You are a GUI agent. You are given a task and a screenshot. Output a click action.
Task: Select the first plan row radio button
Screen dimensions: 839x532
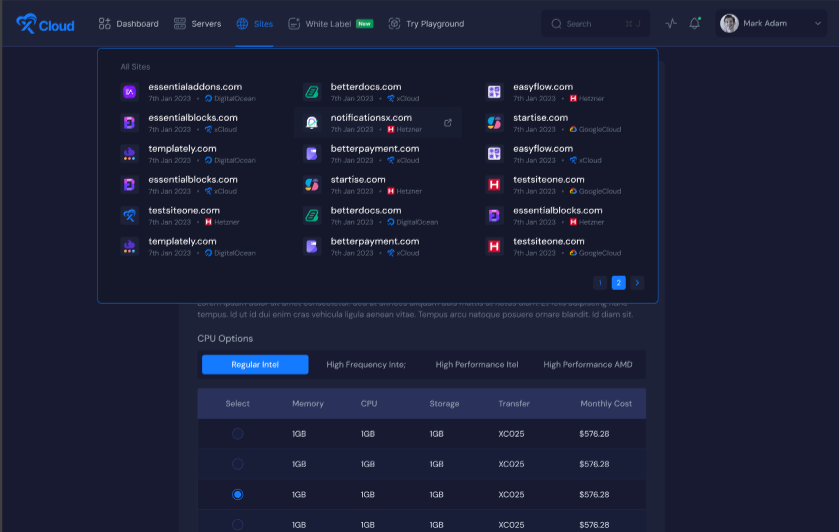click(x=238, y=434)
